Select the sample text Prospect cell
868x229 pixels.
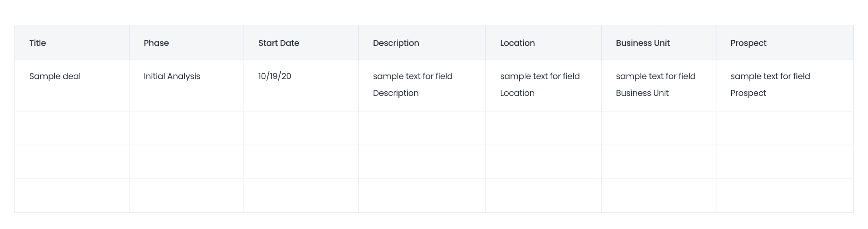770,85
